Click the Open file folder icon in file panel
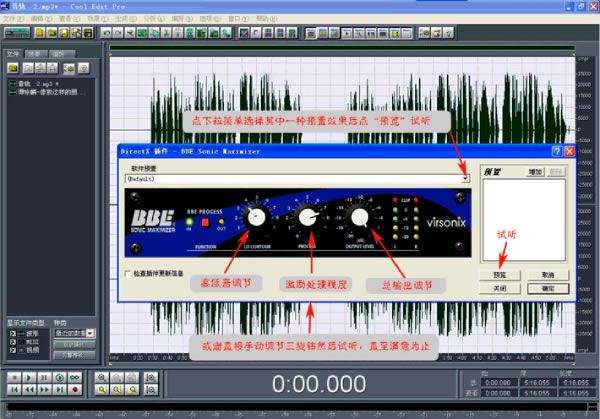This screenshot has height=419, width=600. (x=12, y=68)
